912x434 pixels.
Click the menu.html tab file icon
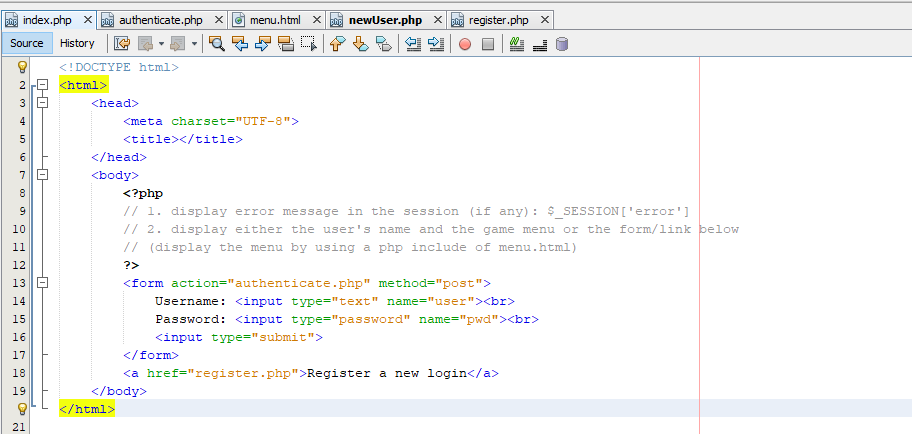tap(238, 20)
